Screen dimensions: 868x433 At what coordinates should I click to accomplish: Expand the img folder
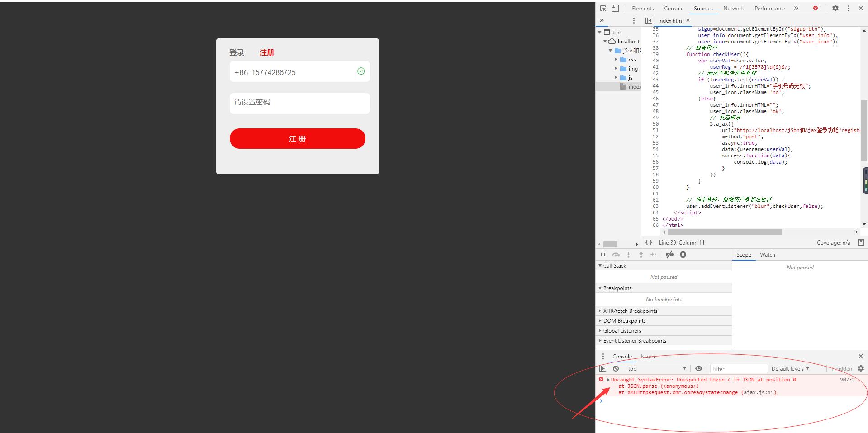(616, 68)
